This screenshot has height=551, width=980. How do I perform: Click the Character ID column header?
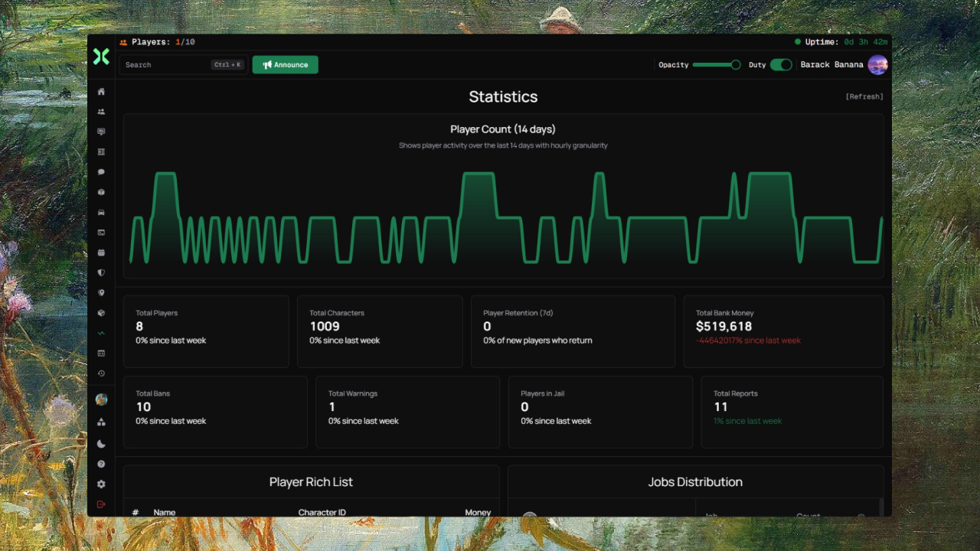tap(322, 512)
